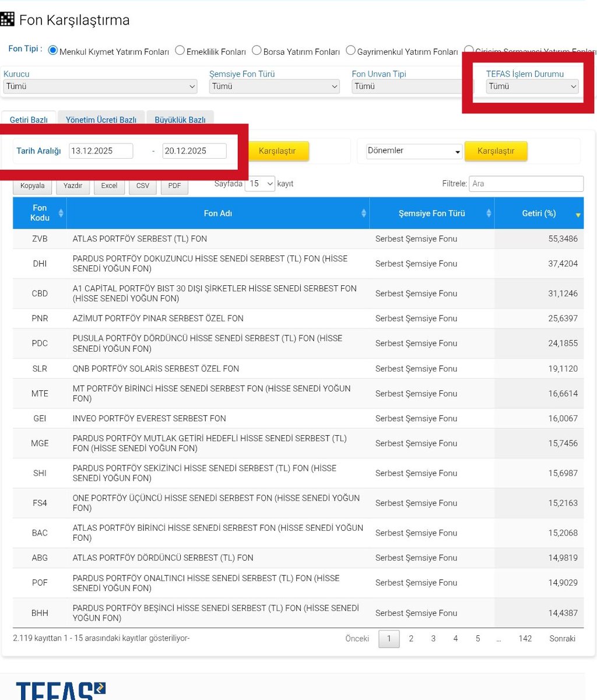
Task: Click the TEFAS logo at bottom
Action: (61, 691)
